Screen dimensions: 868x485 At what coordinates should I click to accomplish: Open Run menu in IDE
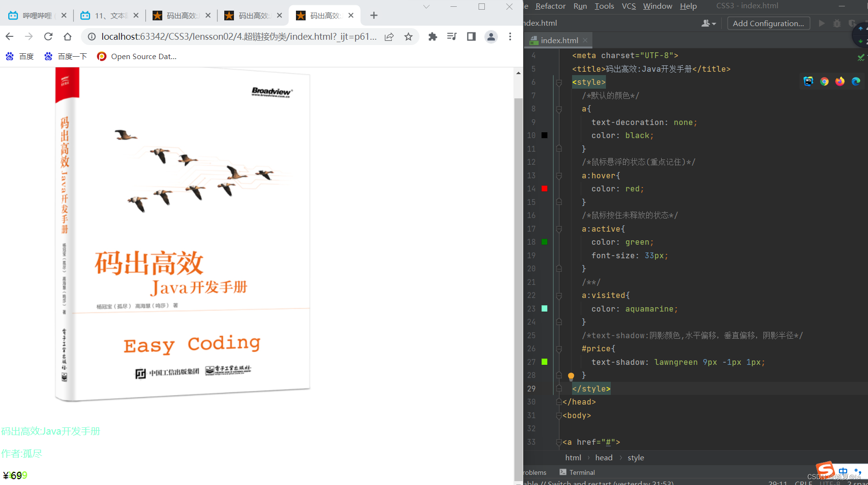[x=580, y=6]
